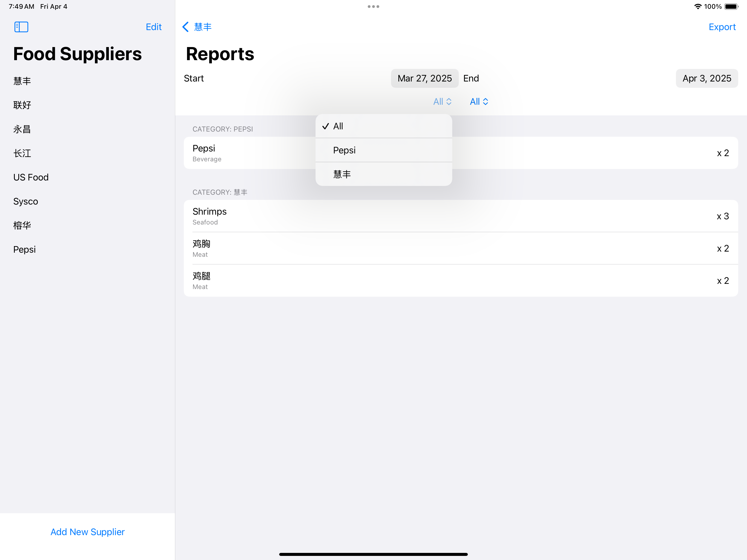
Task: Open the 鸡腿 Meat report row
Action: (x=461, y=280)
